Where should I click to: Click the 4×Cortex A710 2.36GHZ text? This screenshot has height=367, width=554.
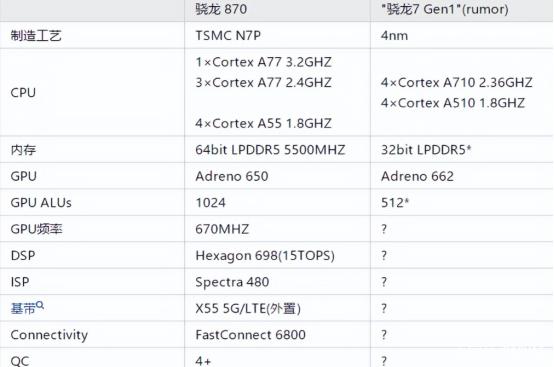coord(456,83)
